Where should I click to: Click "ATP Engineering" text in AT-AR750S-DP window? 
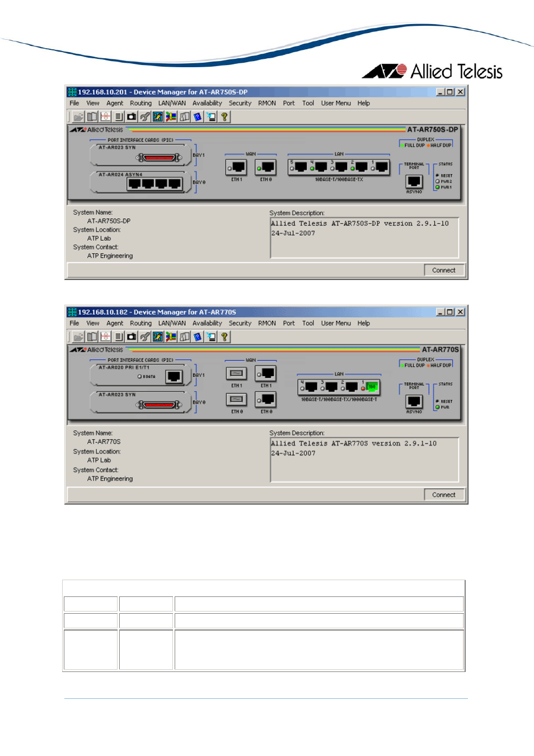(x=110, y=256)
